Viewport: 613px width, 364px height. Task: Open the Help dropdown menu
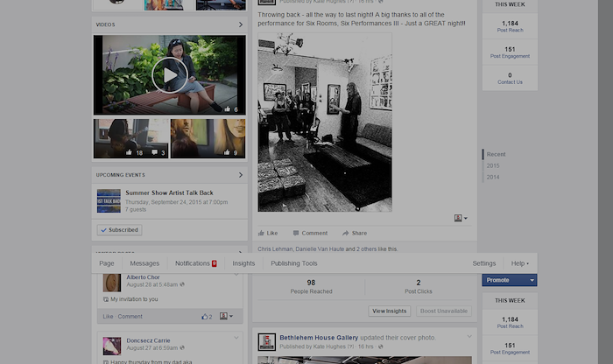520,263
